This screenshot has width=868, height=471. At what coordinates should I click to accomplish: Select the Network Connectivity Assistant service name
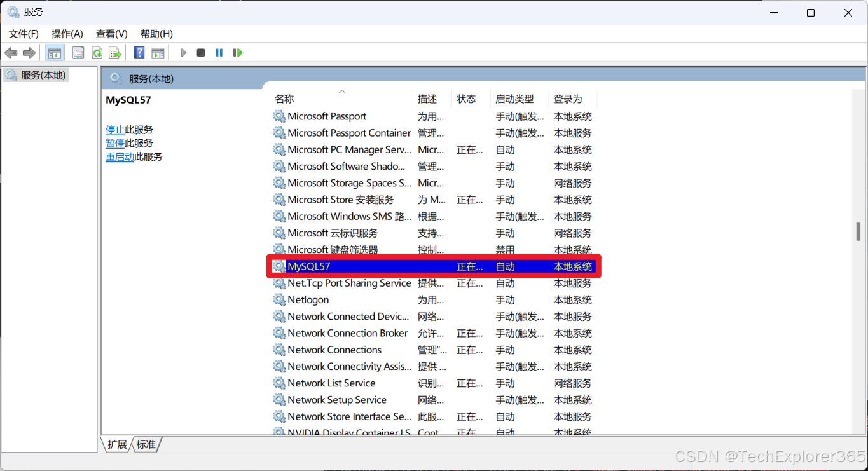349,367
